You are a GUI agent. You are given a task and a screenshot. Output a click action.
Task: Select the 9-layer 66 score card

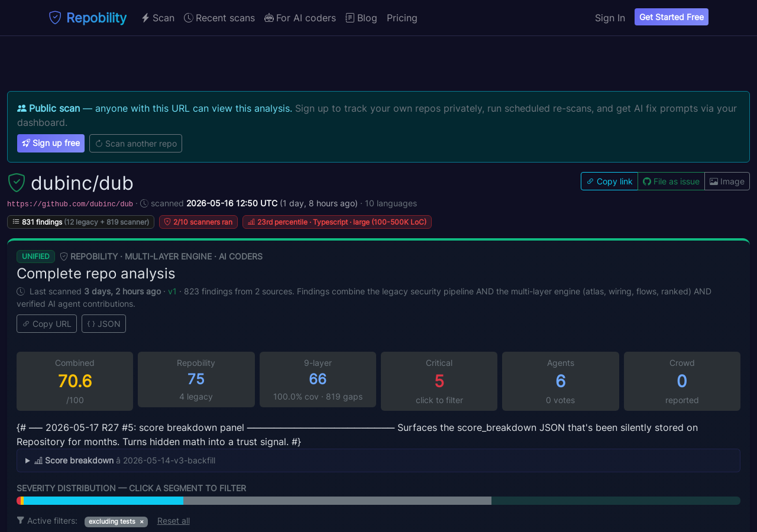[x=318, y=379]
